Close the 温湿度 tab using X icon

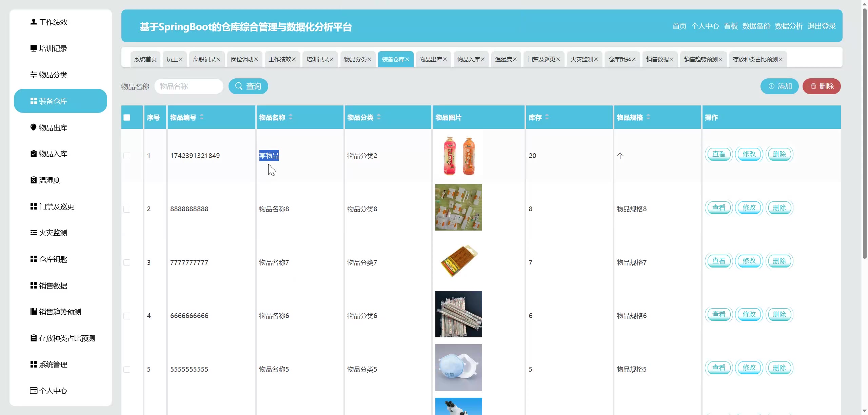(x=515, y=59)
